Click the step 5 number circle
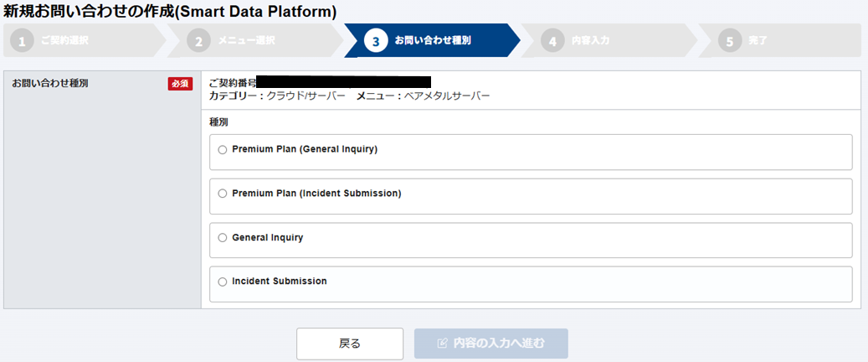This screenshot has height=362, width=868. 730,40
